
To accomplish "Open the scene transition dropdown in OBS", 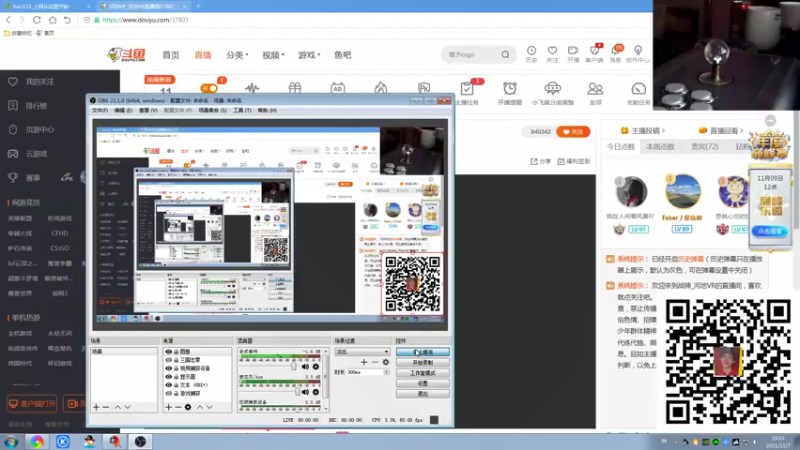I will tap(362, 352).
